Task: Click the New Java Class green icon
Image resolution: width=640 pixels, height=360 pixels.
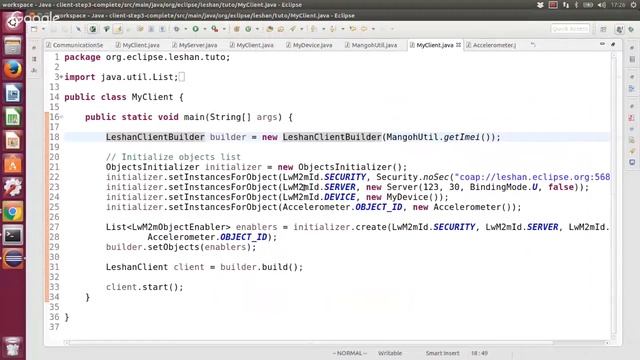Action: coord(248,29)
